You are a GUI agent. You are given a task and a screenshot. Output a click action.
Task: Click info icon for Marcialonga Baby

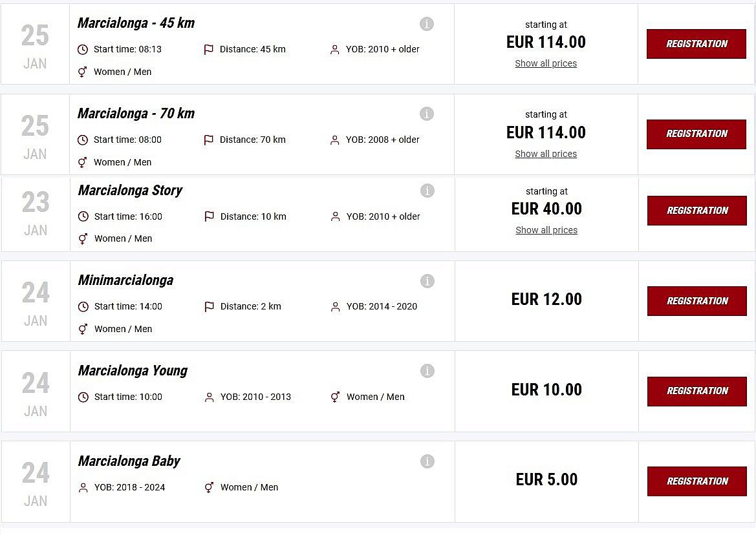pyautogui.click(x=427, y=461)
